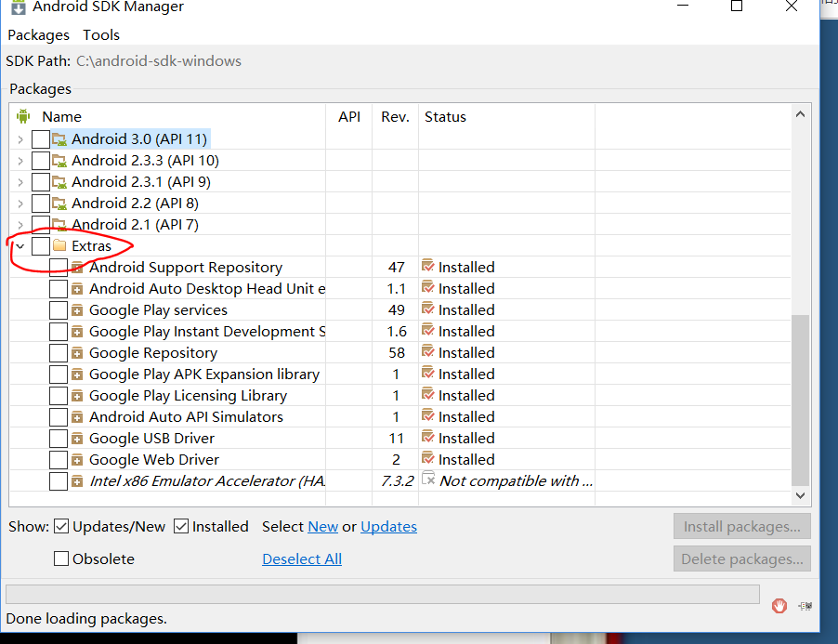Enable the Obsolete filter checkbox
838x644 pixels.
point(61,559)
